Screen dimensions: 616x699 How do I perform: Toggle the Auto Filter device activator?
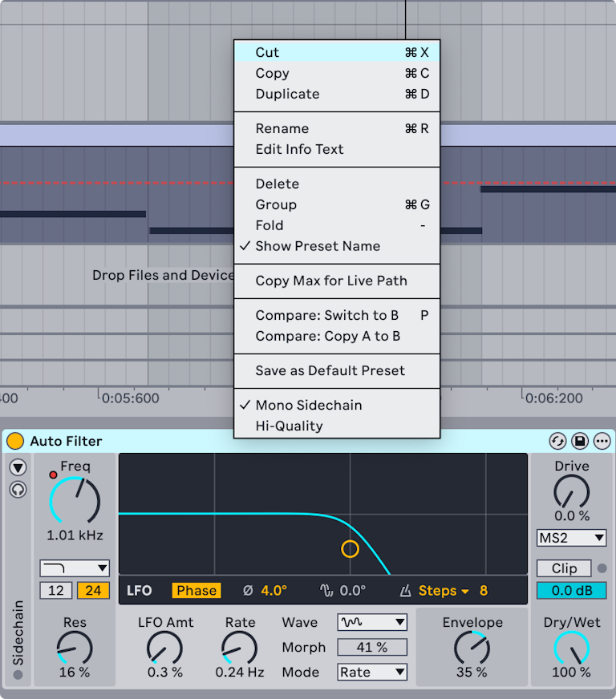point(15,441)
